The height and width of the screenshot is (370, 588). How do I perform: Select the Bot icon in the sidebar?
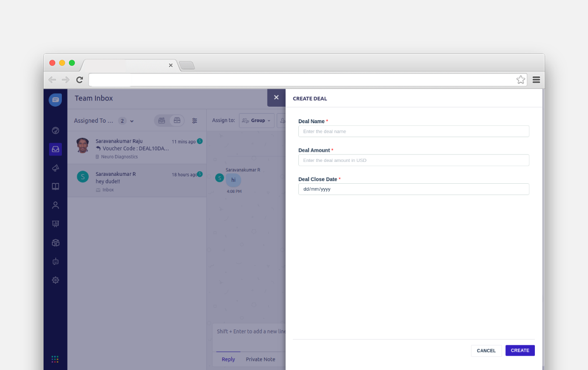(x=55, y=261)
